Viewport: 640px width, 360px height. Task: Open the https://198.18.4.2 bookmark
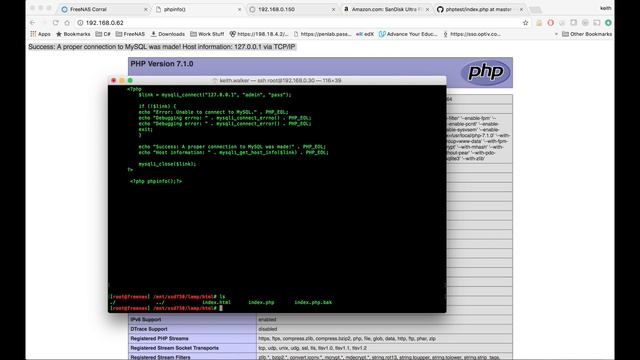click(x=259, y=34)
